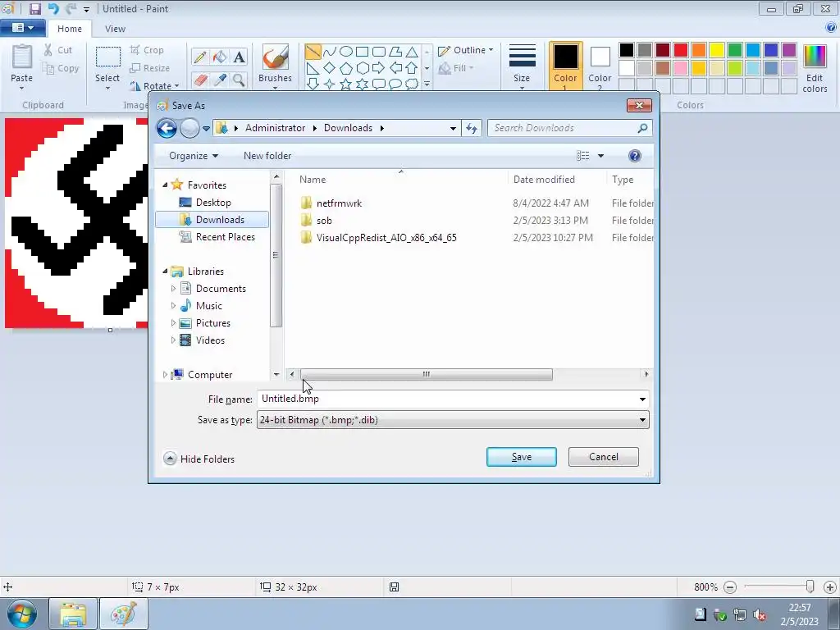Open the address bar previous locations dropdown

tap(453, 128)
